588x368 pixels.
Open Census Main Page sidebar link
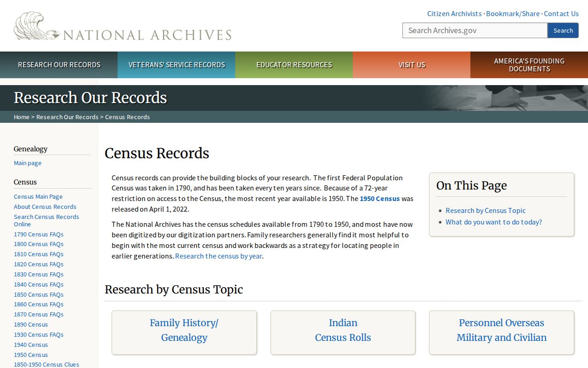point(38,197)
